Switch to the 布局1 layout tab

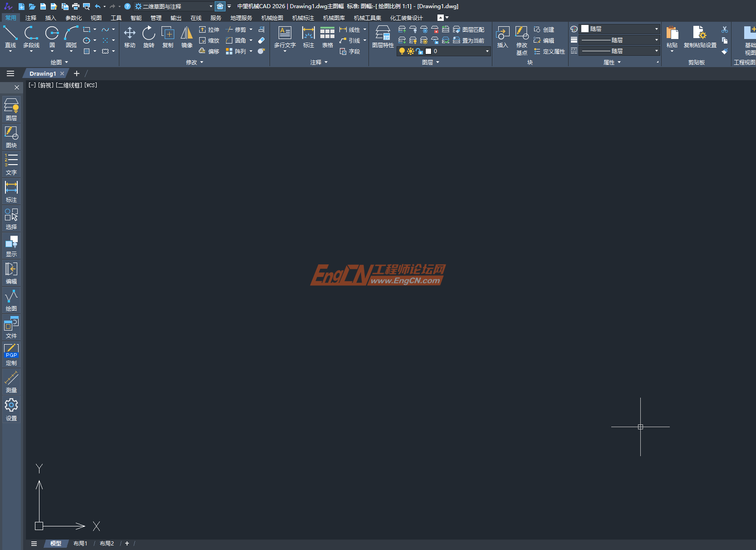click(x=80, y=543)
